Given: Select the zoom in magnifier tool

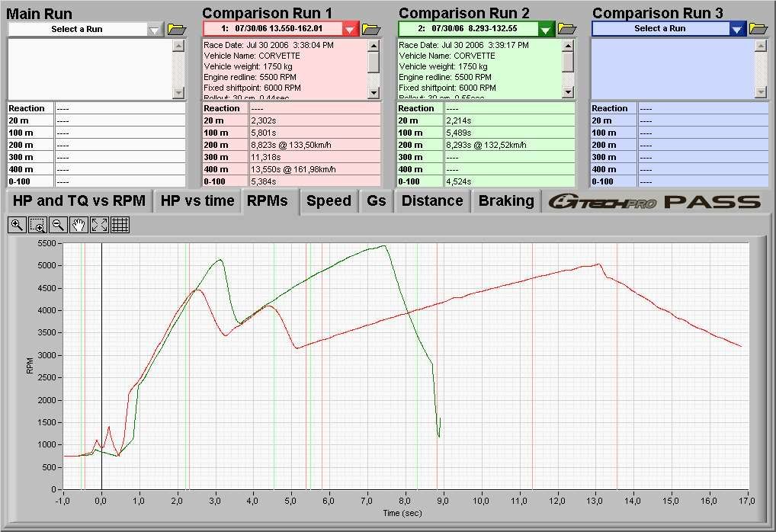Looking at the screenshot, I should pyautogui.click(x=16, y=225).
